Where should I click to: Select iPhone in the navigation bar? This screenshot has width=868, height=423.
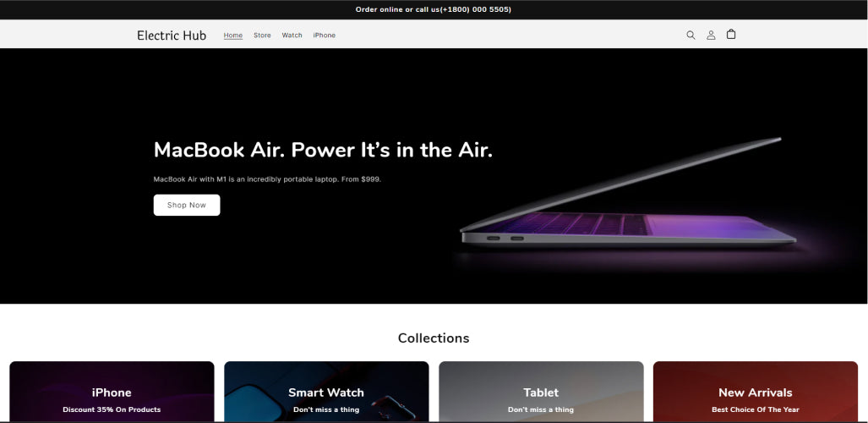tap(325, 35)
